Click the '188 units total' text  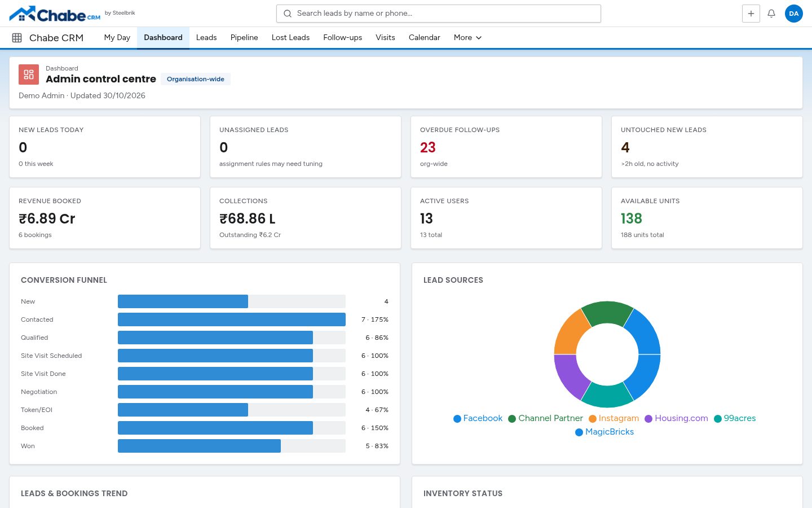pyautogui.click(x=642, y=235)
